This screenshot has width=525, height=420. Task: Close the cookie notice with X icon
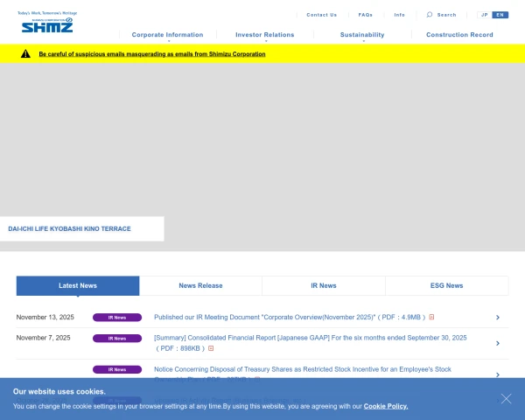[x=506, y=399]
